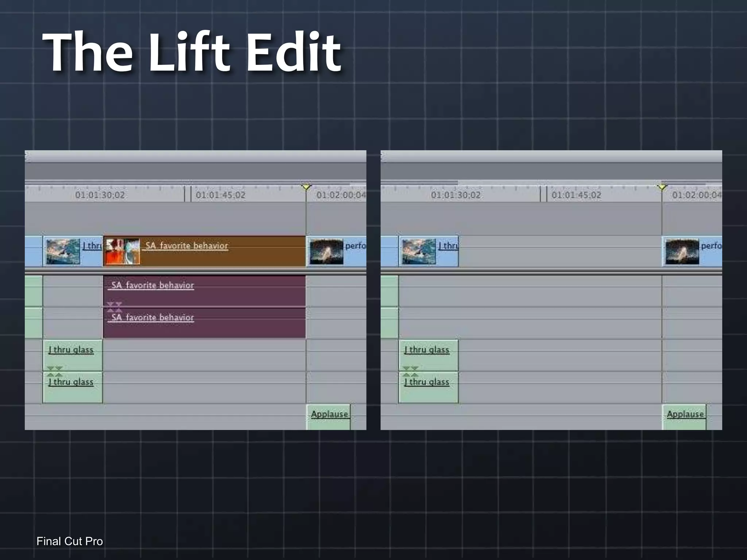This screenshot has width=747, height=560.
Task: Select the Applause audio clip in left timeline
Action: 328,417
